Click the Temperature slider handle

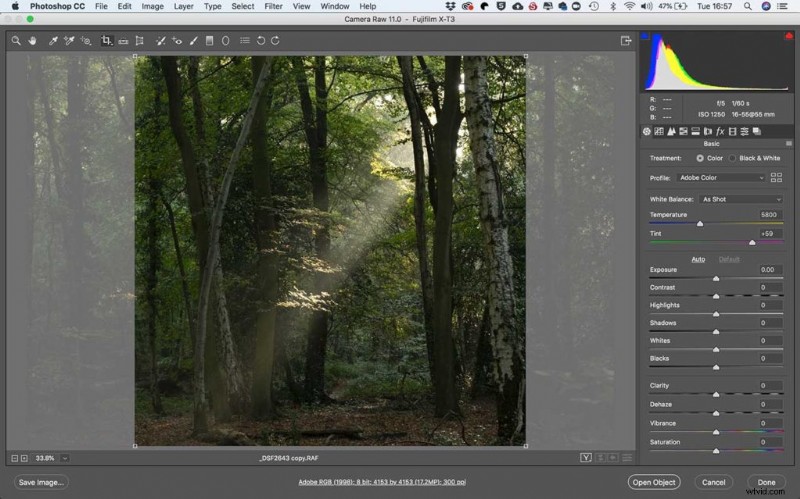700,223
